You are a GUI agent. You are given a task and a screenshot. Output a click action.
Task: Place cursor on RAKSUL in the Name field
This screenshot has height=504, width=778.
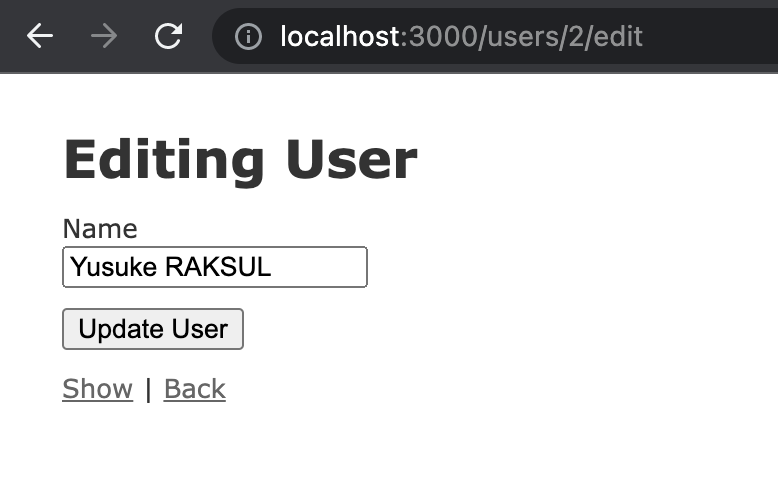point(218,267)
